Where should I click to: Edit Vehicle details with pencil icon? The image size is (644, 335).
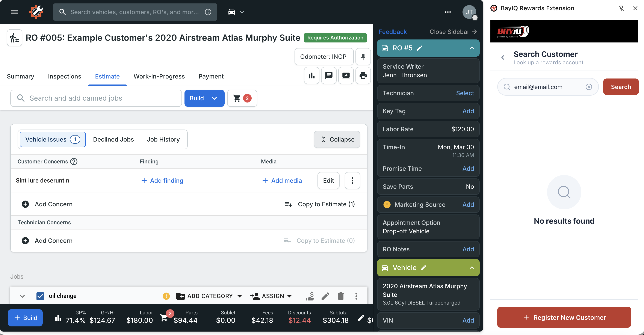coord(423,268)
